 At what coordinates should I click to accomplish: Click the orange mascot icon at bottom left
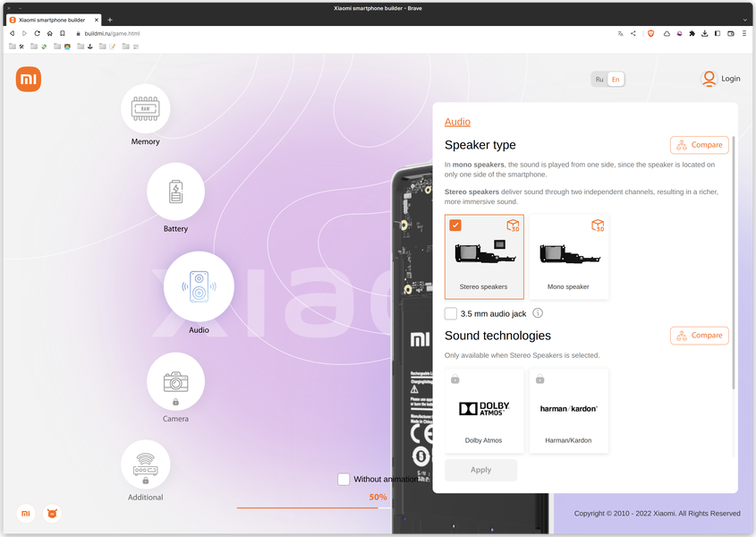(52, 514)
